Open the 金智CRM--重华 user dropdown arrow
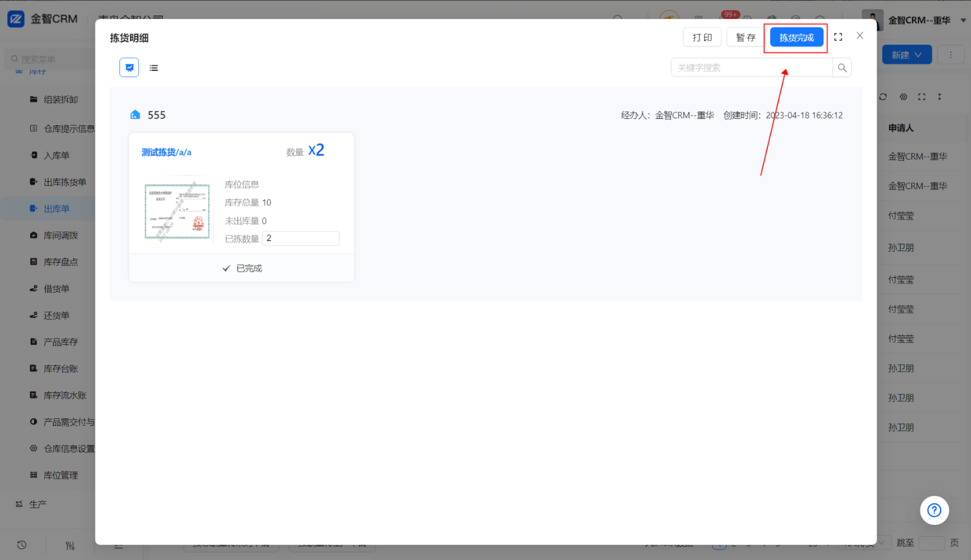Viewport: 971px width, 560px height. coord(963,20)
